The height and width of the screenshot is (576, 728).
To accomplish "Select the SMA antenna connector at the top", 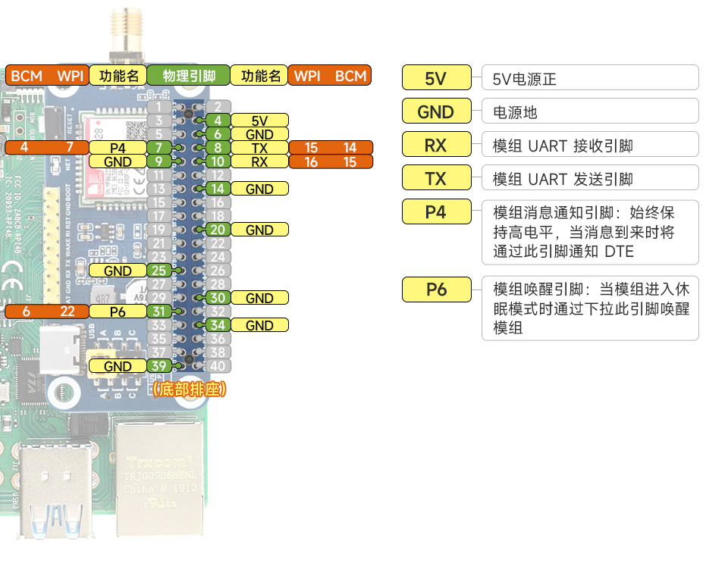I will point(126,30).
